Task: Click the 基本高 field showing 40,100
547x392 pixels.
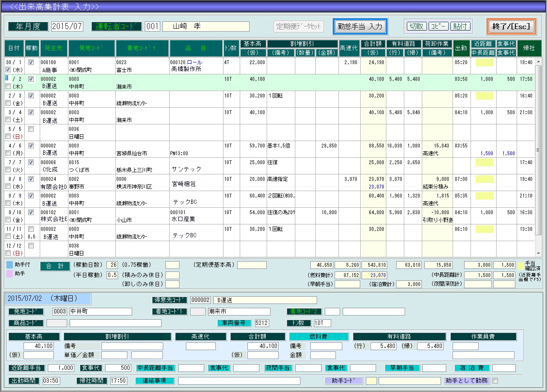Action: (38, 346)
